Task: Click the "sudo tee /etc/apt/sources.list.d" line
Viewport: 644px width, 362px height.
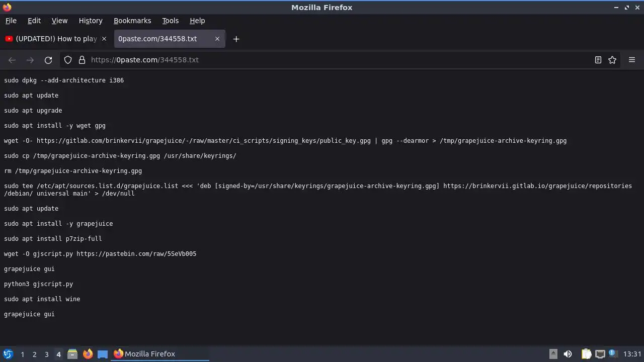Action: pos(318,190)
